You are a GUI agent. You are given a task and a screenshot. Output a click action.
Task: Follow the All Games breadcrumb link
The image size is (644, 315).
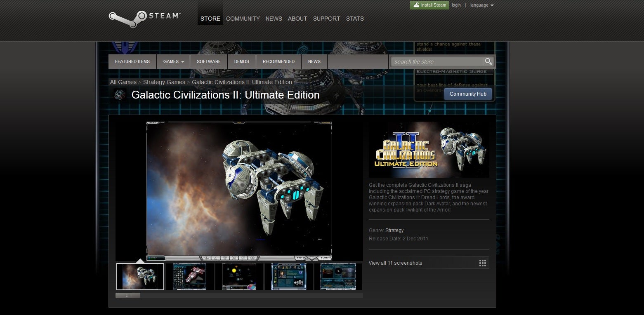(x=123, y=82)
